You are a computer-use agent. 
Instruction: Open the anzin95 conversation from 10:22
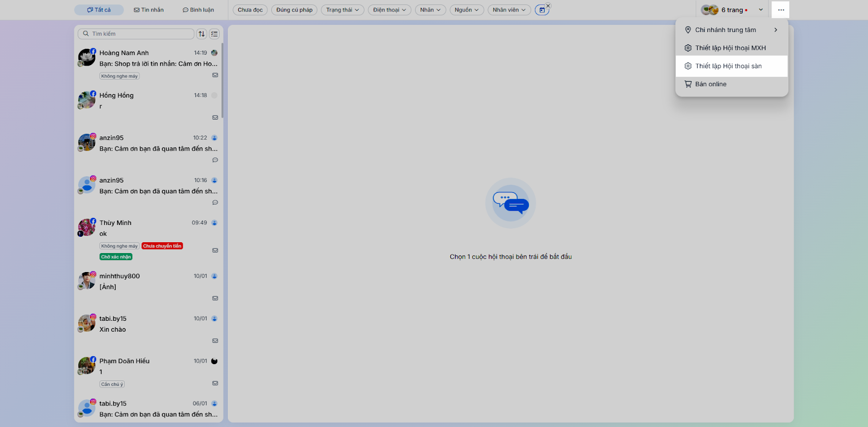[x=149, y=149]
